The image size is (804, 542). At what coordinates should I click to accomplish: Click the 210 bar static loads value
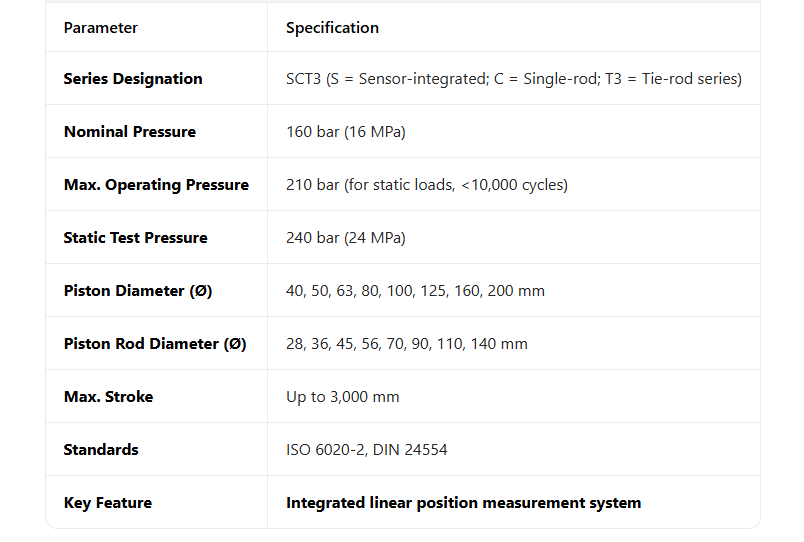[x=427, y=185]
